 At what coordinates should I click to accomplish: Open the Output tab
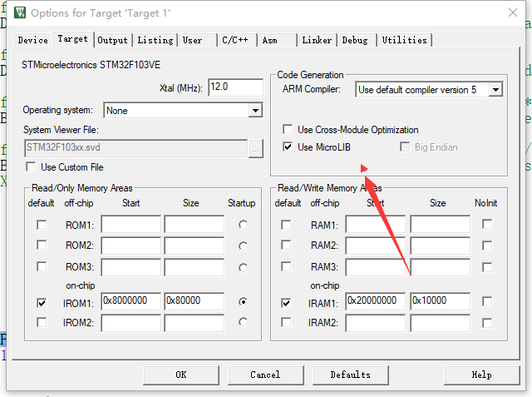[113, 40]
